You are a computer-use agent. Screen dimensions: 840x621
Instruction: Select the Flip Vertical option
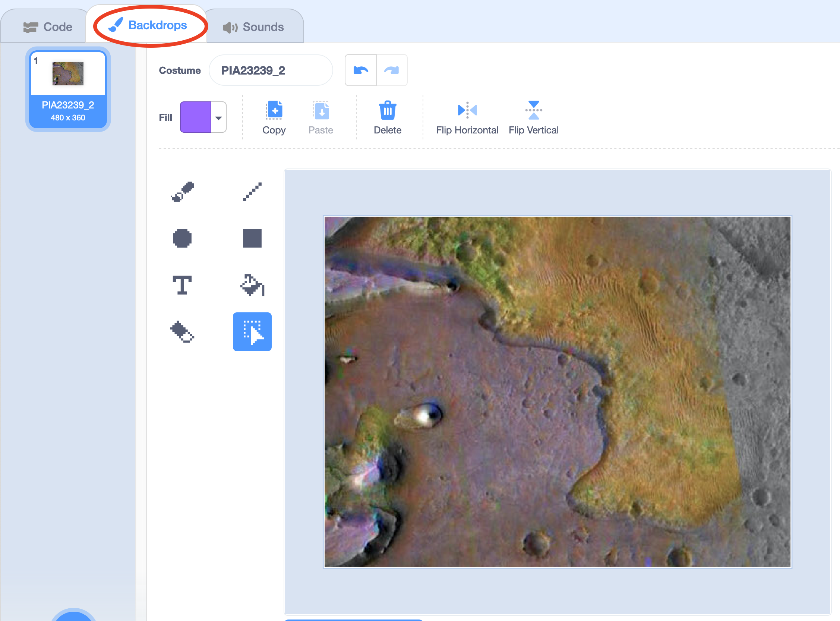pyautogui.click(x=535, y=117)
